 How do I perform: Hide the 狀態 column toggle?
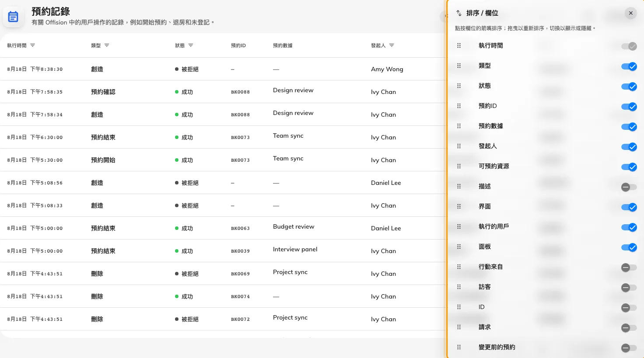[629, 87]
